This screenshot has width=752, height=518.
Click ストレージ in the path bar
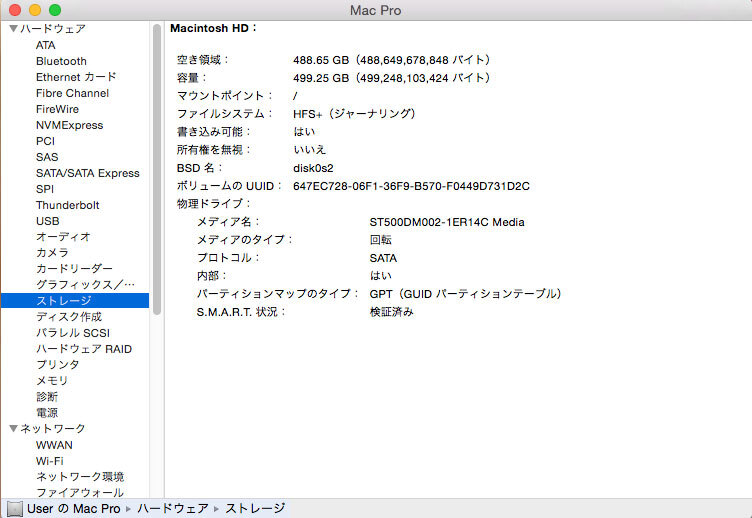256,508
